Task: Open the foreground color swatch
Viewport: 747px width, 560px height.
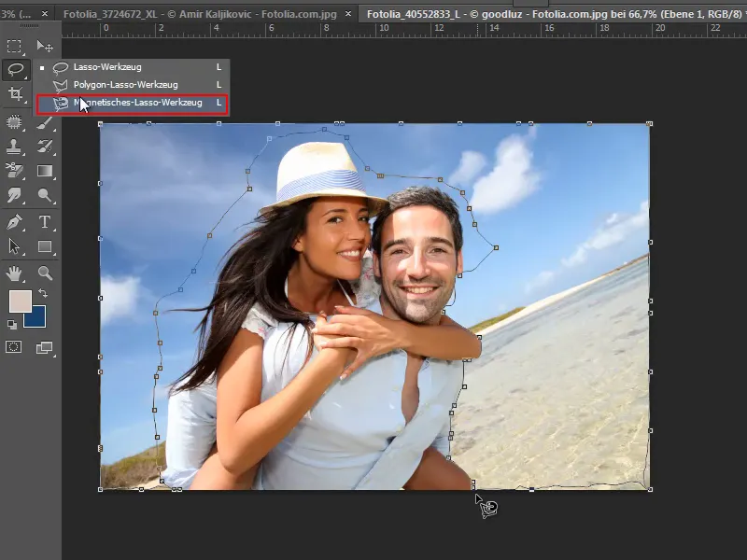Action: (19, 301)
